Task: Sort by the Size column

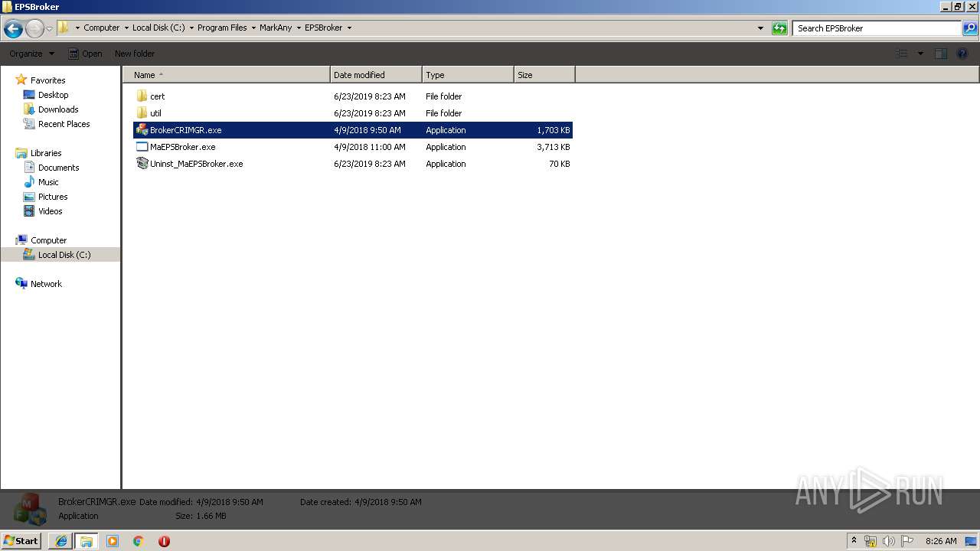Action: [x=544, y=75]
